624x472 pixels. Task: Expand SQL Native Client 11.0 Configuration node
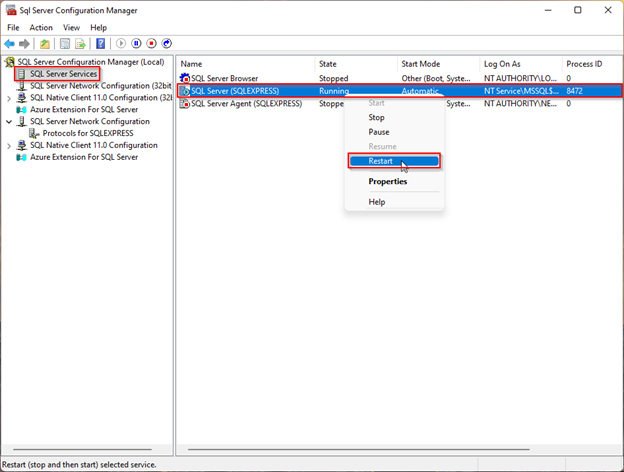click(9, 146)
